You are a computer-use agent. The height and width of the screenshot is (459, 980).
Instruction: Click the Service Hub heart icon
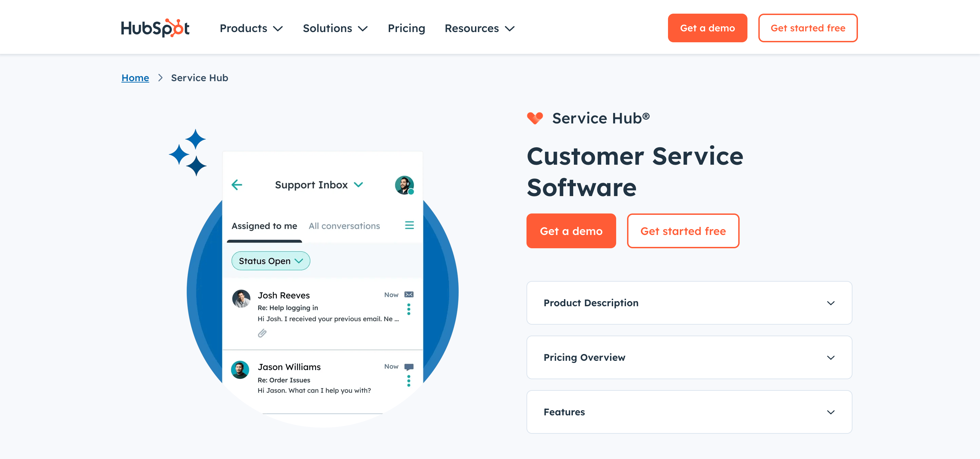pyautogui.click(x=535, y=118)
